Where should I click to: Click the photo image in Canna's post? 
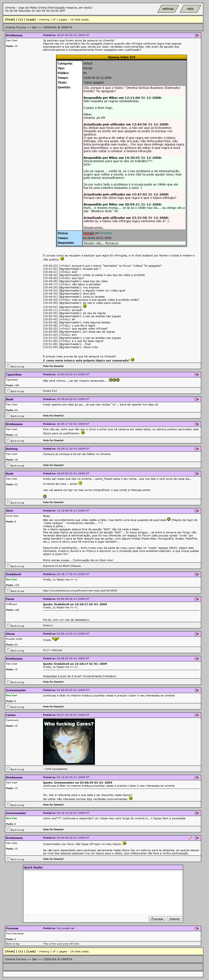tap(69, 741)
